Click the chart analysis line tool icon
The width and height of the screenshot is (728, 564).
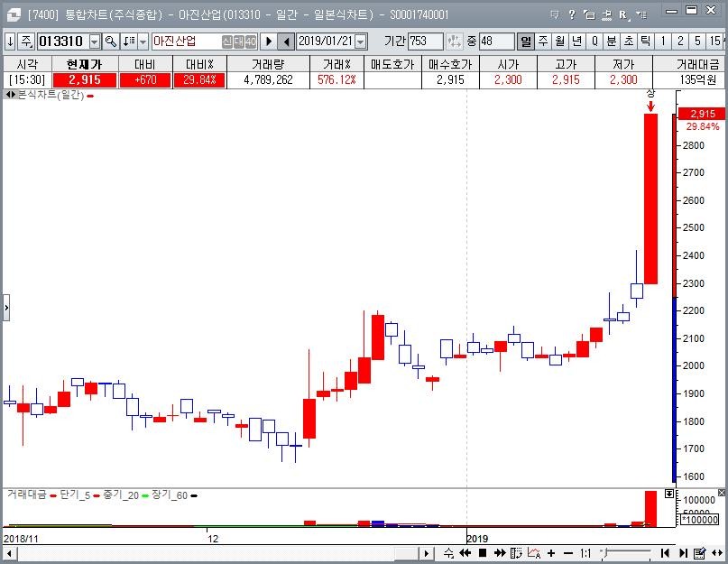(x=534, y=552)
